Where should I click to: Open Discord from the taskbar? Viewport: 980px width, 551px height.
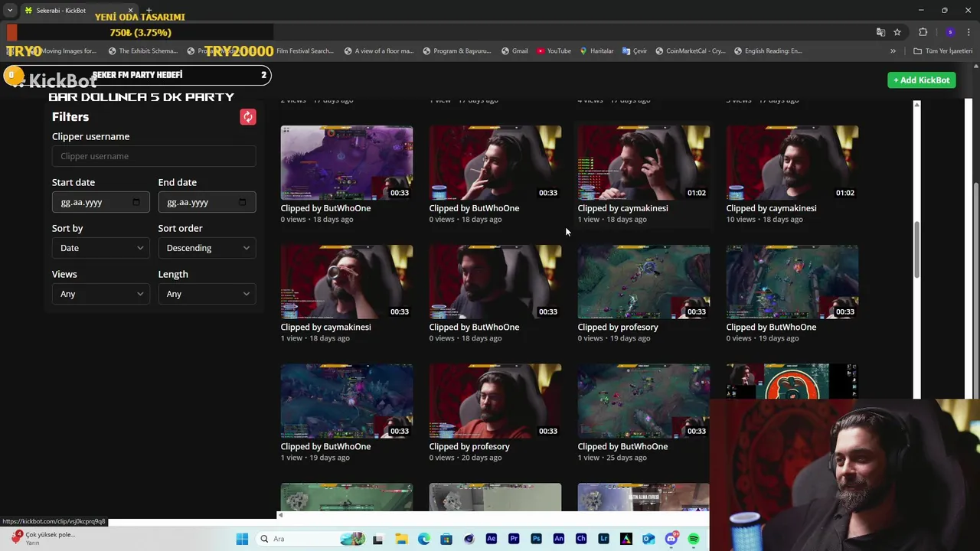pyautogui.click(x=671, y=539)
